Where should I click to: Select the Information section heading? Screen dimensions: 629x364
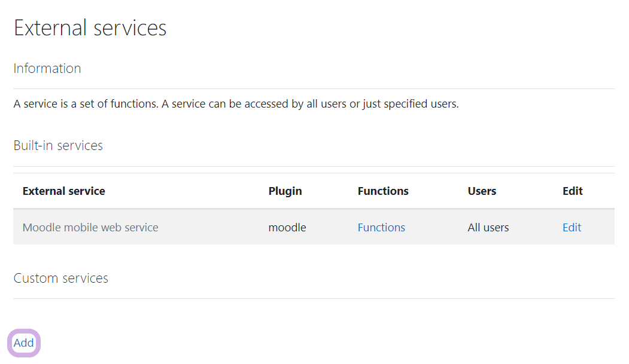[47, 69]
